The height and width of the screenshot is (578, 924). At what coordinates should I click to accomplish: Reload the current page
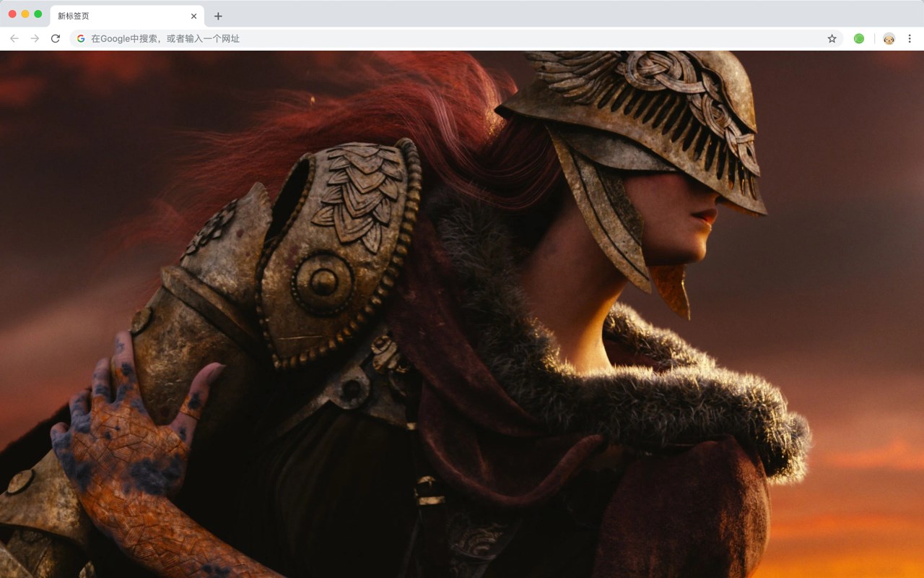click(56, 38)
